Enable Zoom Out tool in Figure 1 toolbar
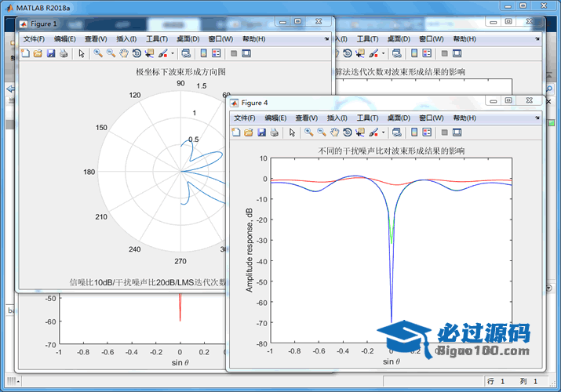This screenshot has height=392, width=561. (111, 53)
